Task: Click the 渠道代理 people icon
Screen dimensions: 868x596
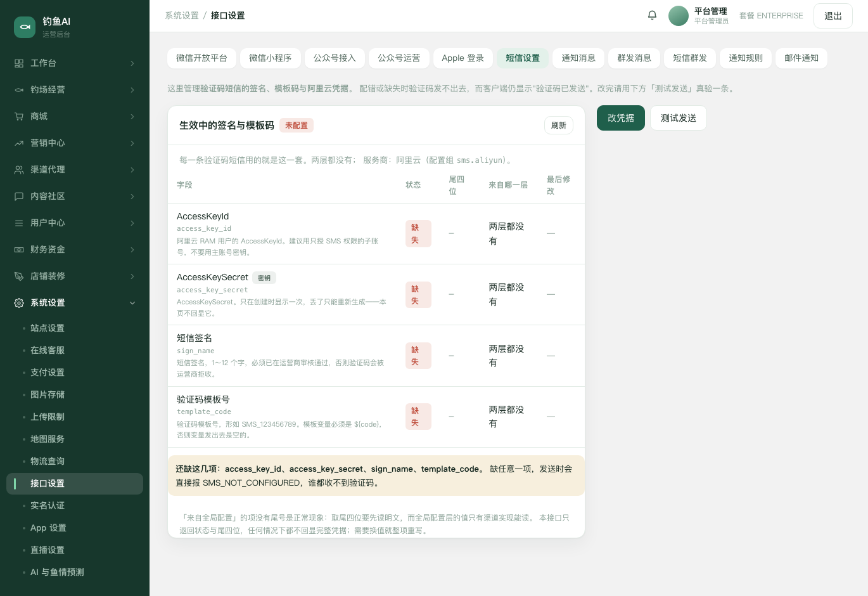Action: coord(19,170)
